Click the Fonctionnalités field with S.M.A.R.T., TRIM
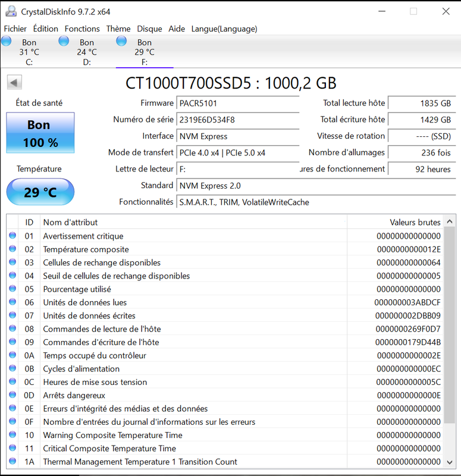461x476 pixels. [316, 202]
